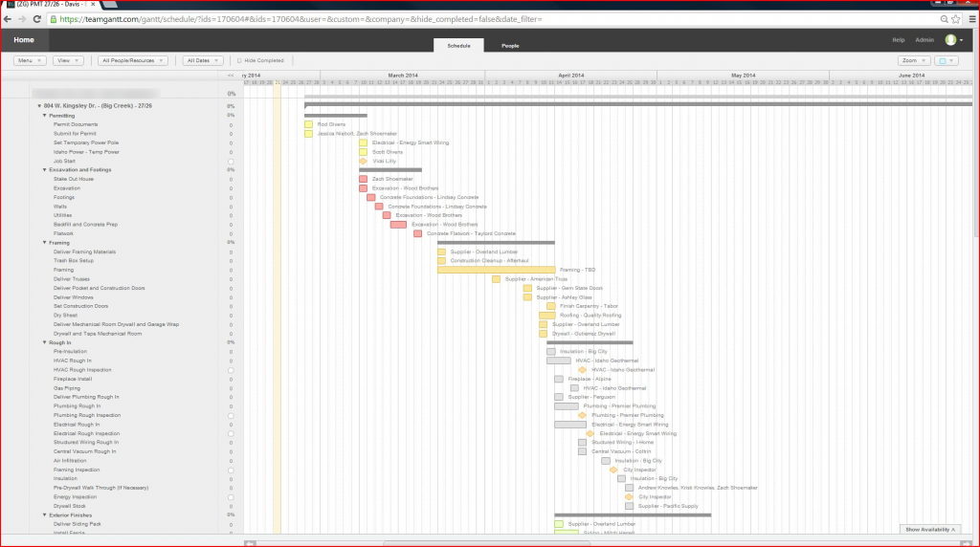Check off the Framing Inspection task checkbox
Viewport: 980px width, 547px height.
[231, 470]
